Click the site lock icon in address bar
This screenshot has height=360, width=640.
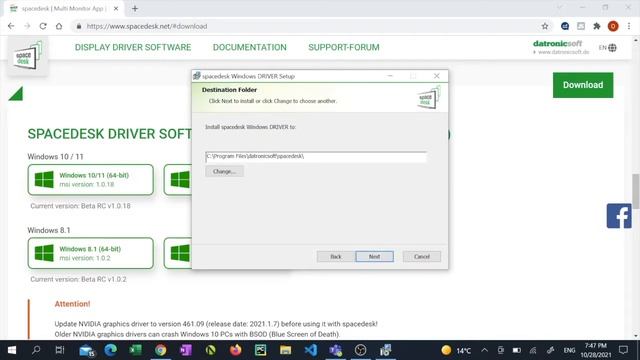point(79,26)
